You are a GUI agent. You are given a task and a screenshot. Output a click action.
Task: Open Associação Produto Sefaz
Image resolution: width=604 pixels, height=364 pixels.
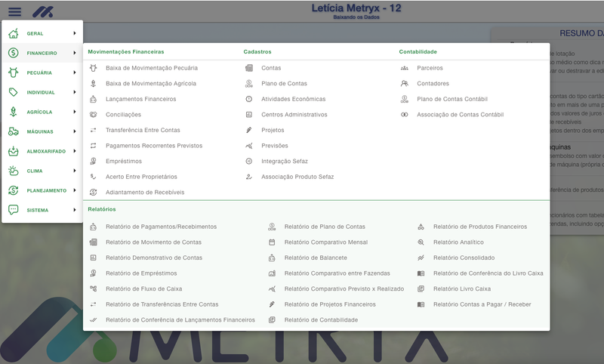tap(297, 177)
